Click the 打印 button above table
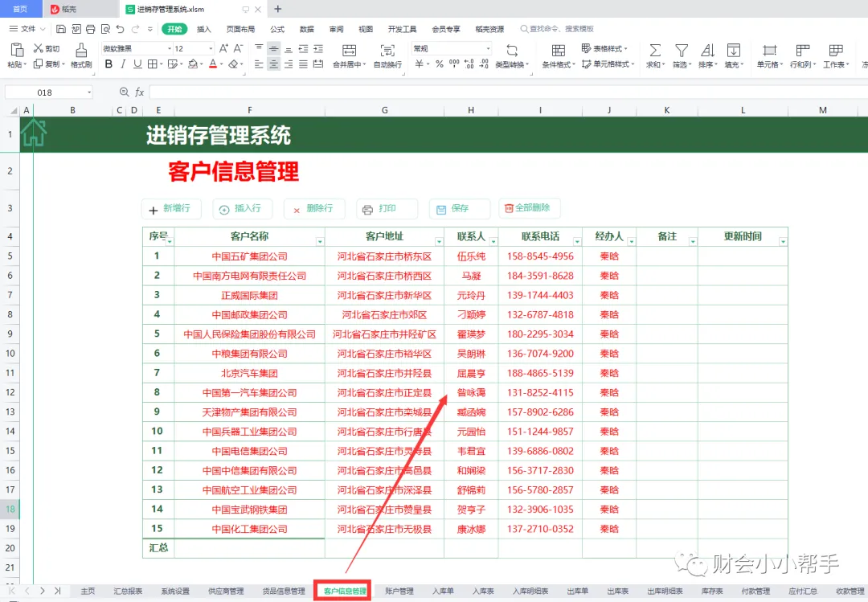This screenshot has width=868, height=602. [386, 209]
